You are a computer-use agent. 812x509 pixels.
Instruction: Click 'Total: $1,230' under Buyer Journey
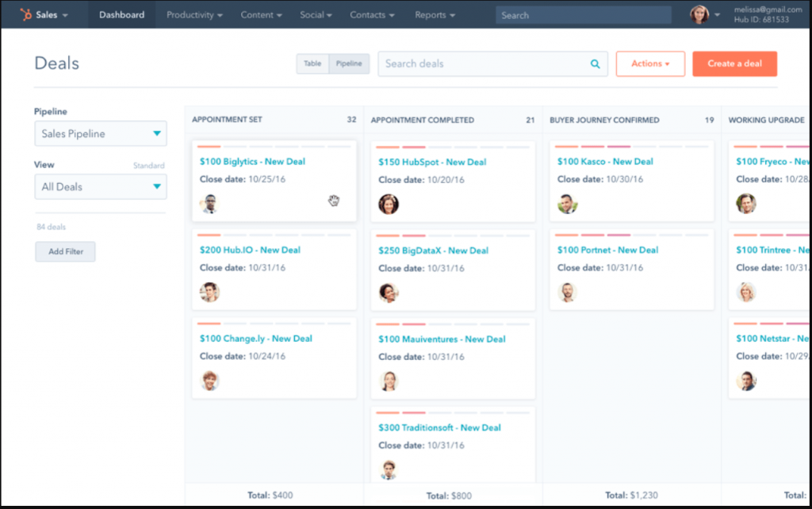coord(631,496)
